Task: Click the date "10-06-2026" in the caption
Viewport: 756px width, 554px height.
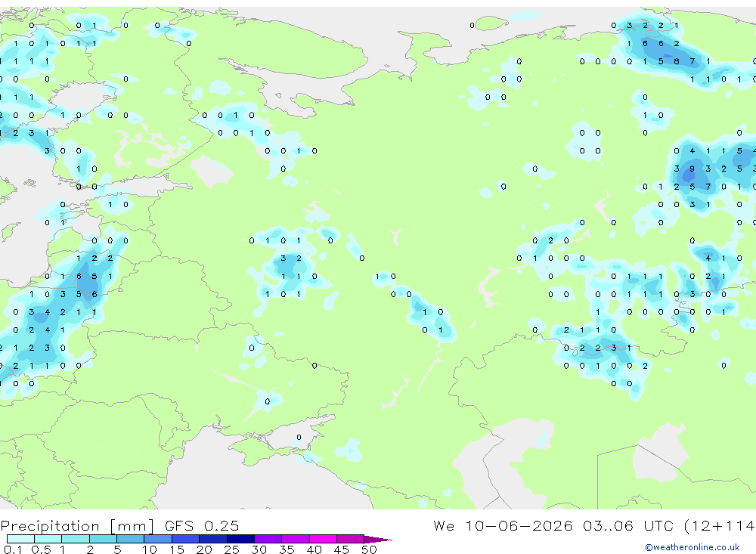Action: tap(519, 525)
